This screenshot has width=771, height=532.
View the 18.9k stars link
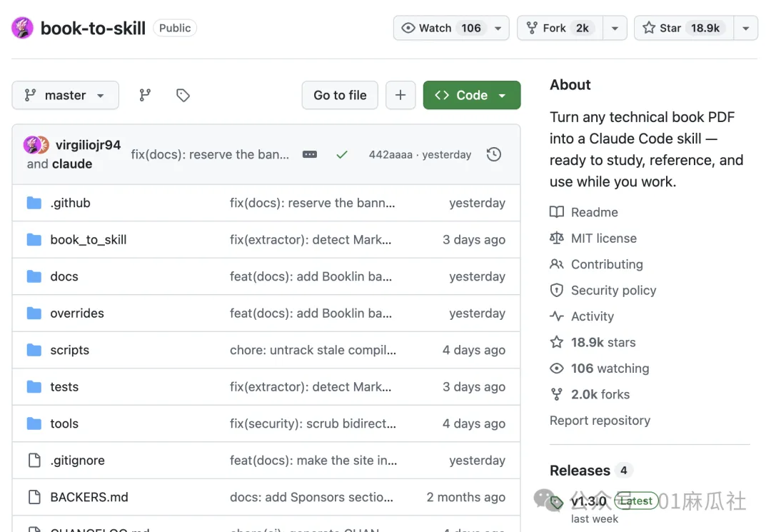(x=593, y=342)
